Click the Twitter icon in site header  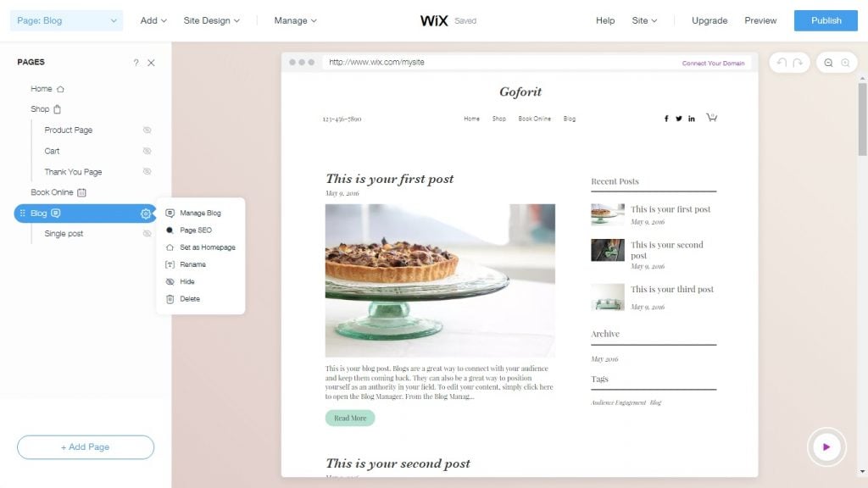[679, 119]
